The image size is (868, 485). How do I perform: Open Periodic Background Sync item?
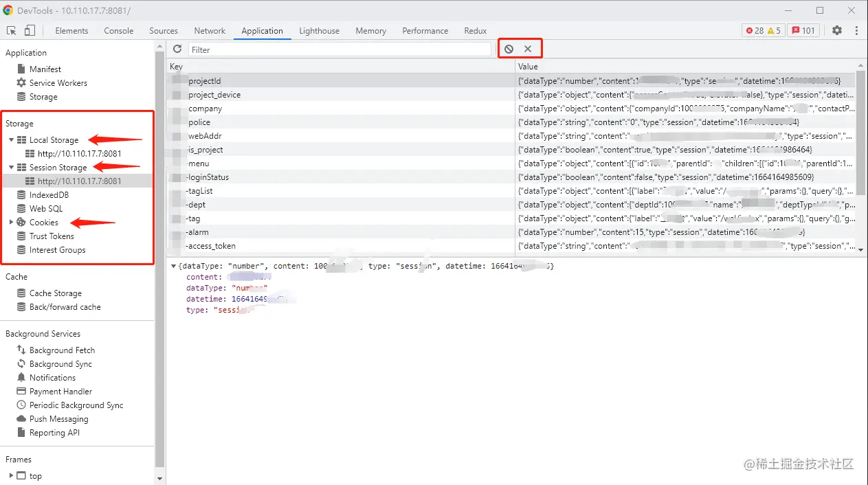point(76,405)
